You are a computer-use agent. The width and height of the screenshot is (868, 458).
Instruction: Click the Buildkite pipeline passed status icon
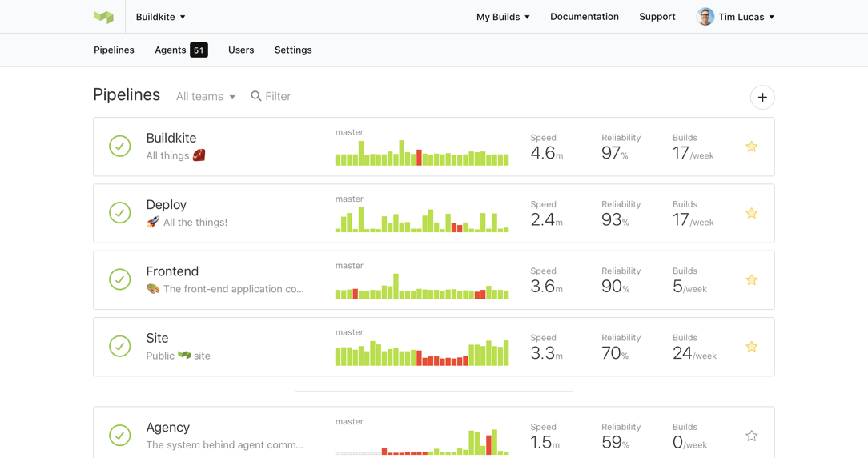click(120, 147)
